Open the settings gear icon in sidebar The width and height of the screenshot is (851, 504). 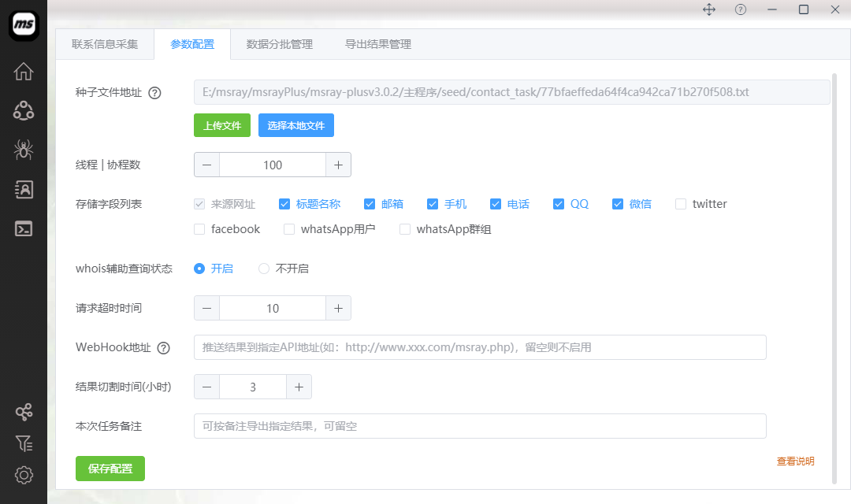click(24, 475)
